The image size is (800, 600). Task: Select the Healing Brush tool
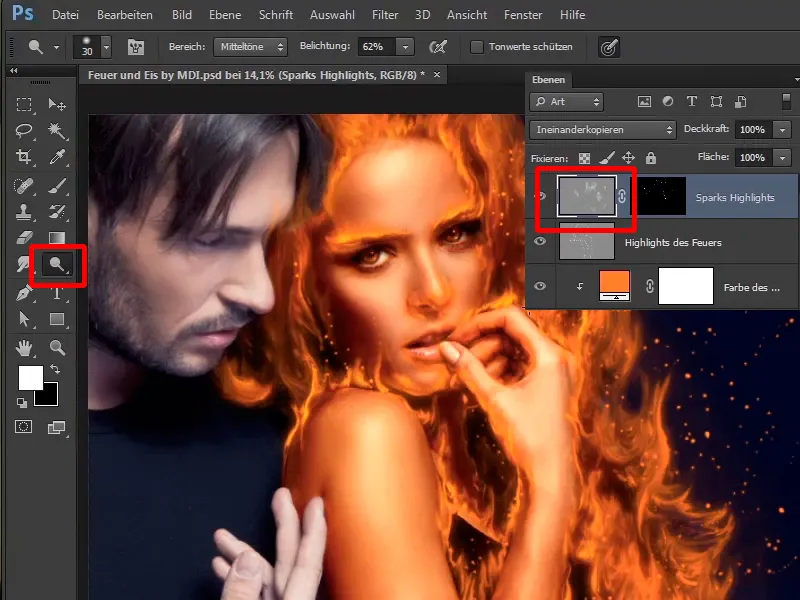click(x=23, y=186)
